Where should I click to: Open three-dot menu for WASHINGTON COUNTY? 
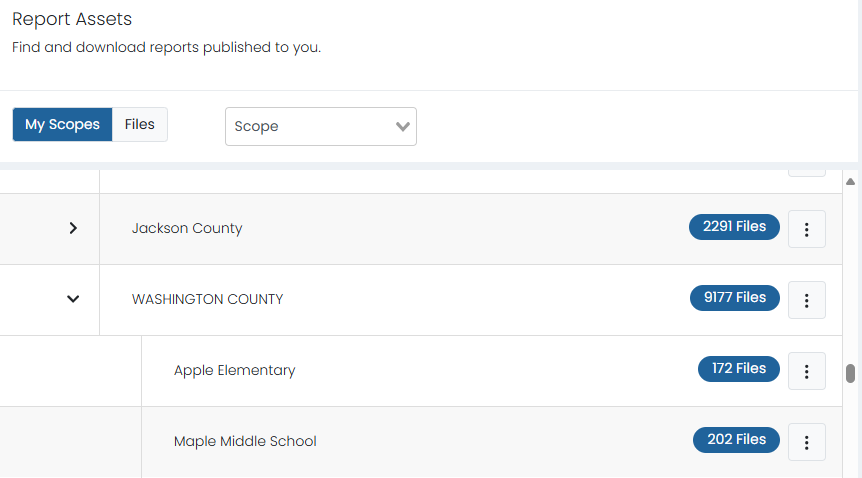(806, 300)
